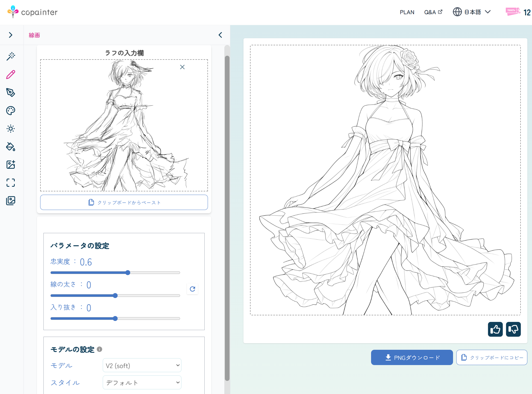Select the magic wand tool in sidebar

[x=11, y=56]
